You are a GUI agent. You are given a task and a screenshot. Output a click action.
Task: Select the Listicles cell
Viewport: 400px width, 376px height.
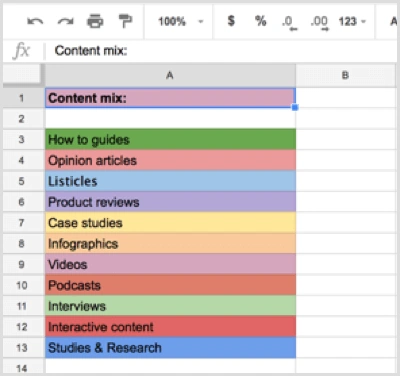click(170, 181)
